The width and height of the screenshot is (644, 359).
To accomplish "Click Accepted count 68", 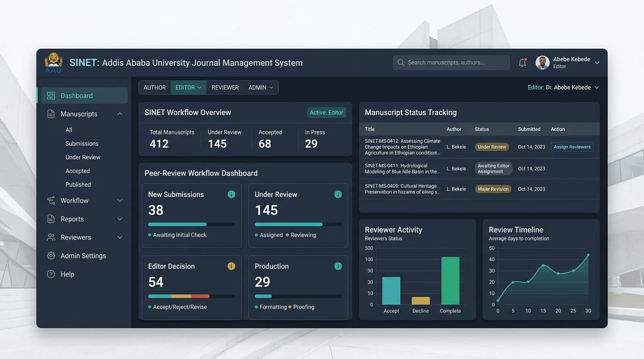I will click(x=265, y=144).
